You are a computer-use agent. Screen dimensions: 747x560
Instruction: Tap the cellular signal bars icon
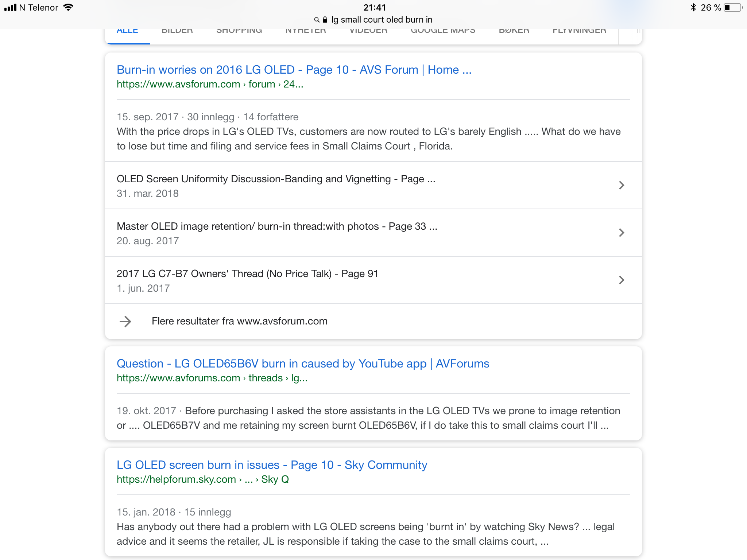click(x=11, y=8)
